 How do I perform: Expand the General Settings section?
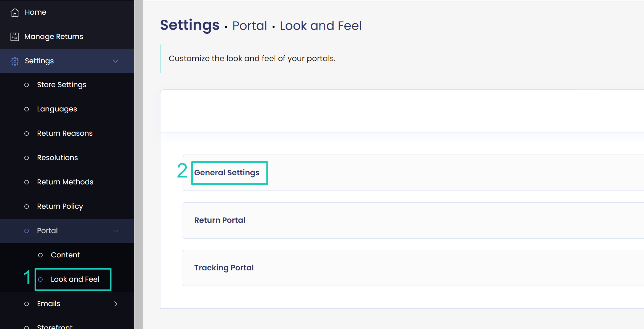[227, 173]
